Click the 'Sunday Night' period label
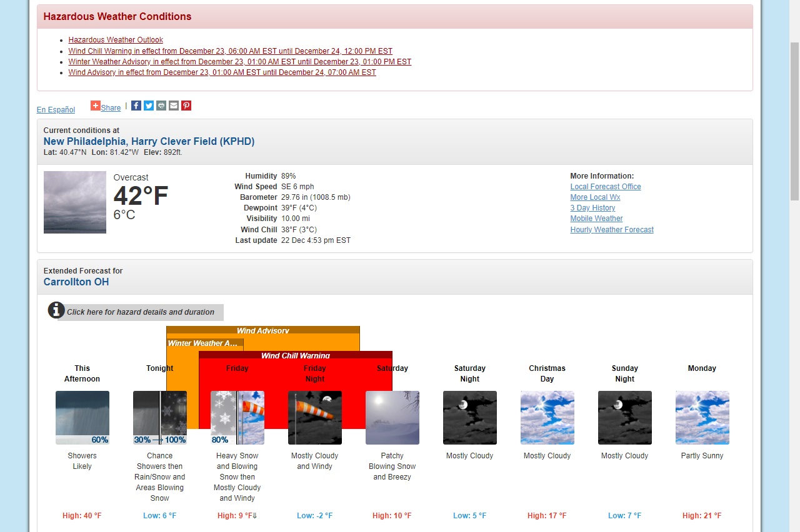 (x=625, y=373)
